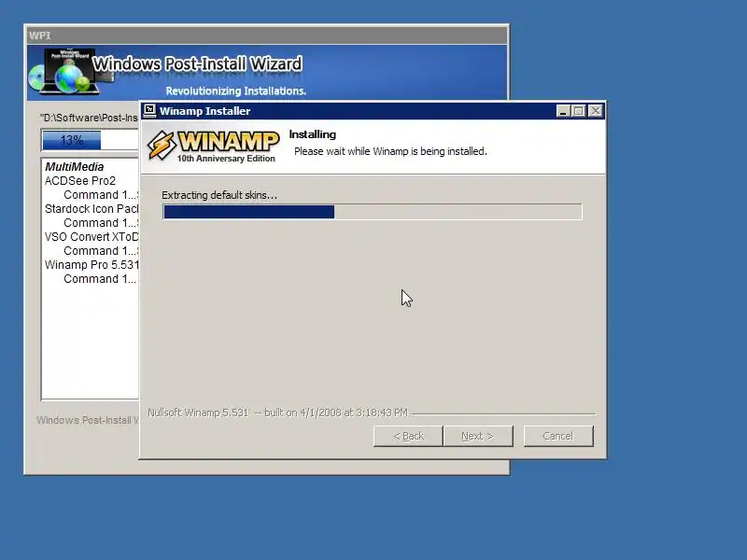
Task: Click the Winamp Installer title text
Action: click(x=204, y=111)
